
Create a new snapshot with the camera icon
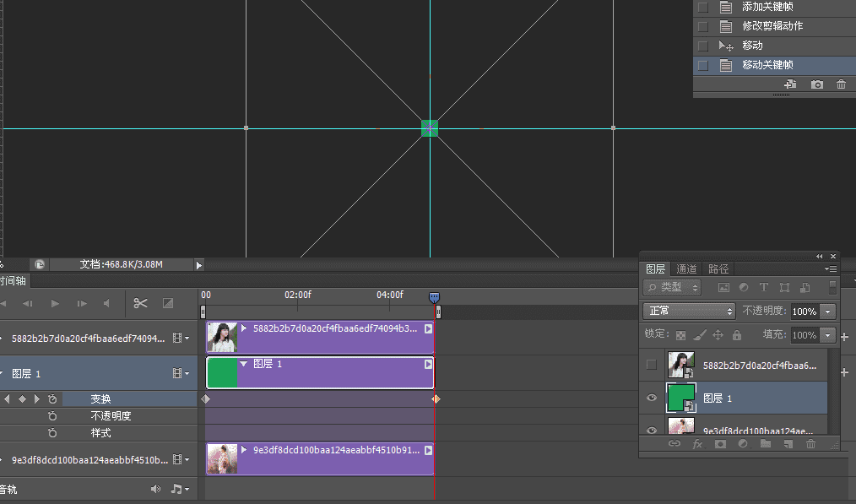(817, 84)
